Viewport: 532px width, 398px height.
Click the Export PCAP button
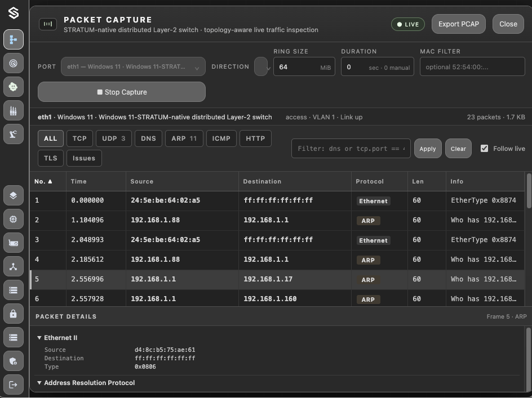coord(458,24)
